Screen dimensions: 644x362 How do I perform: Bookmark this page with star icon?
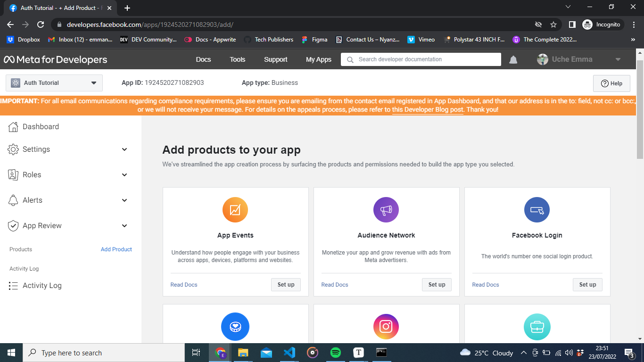point(553,25)
